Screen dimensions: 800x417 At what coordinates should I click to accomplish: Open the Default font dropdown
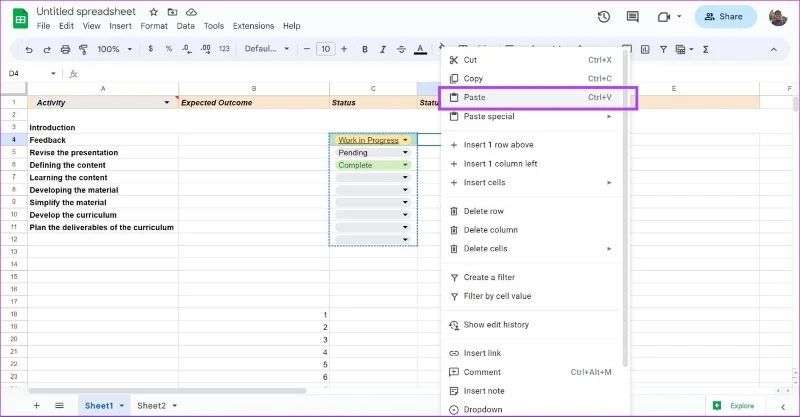tap(267, 49)
